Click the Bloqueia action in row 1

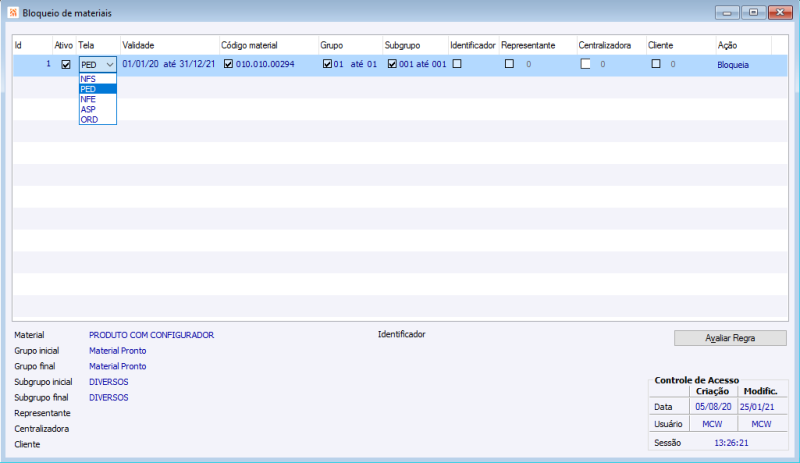[x=733, y=65]
